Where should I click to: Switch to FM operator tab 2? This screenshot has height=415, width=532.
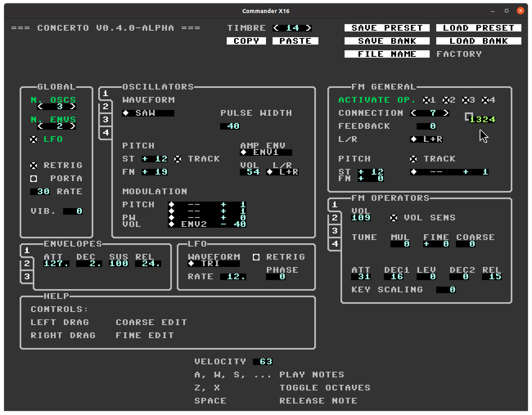point(335,218)
